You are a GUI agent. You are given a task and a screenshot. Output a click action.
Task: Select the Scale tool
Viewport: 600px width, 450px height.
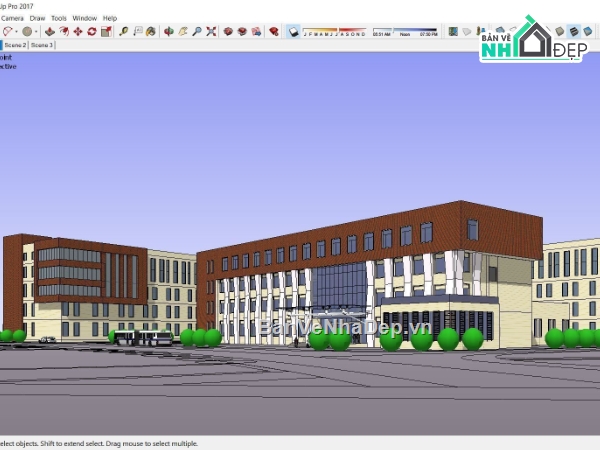point(106,31)
